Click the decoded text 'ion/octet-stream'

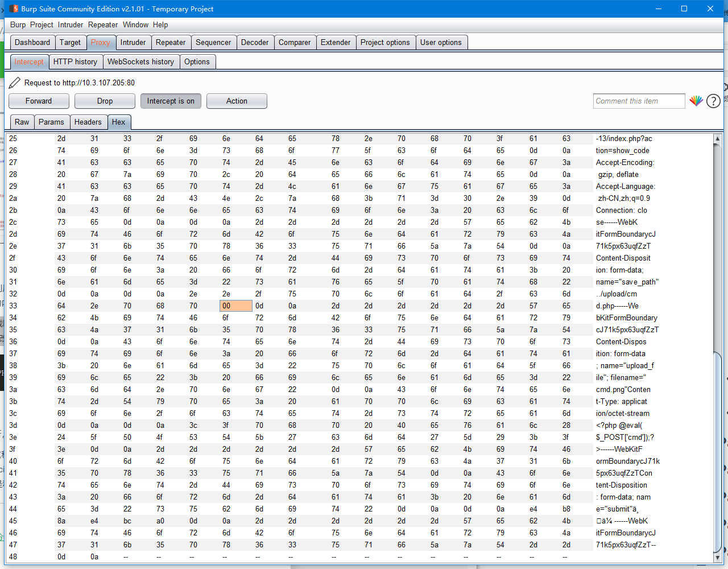click(x=623, y=413)
